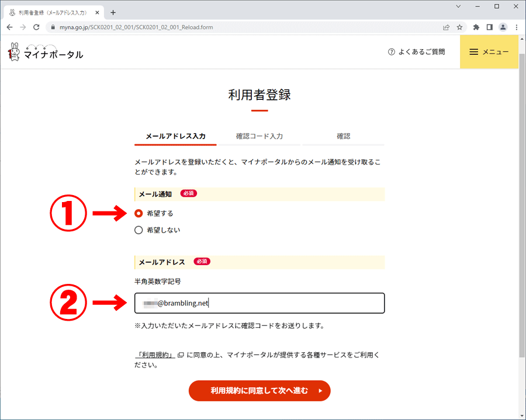Open a new browser tab

point(113,12)
